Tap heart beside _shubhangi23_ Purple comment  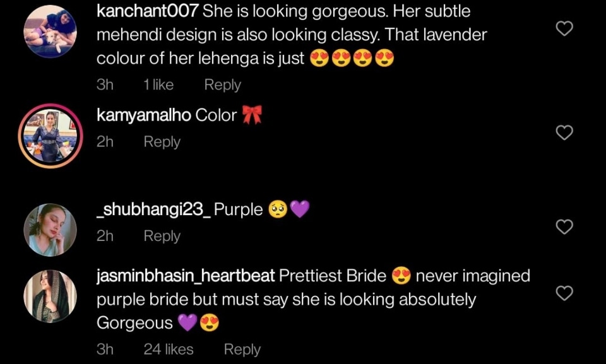pyautogui.click(x=564, y=227)
